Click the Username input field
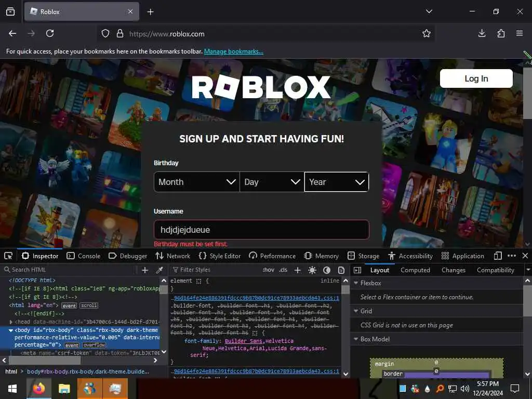Image resolution: width=532 pixels, height=399 pixels. 261,230
